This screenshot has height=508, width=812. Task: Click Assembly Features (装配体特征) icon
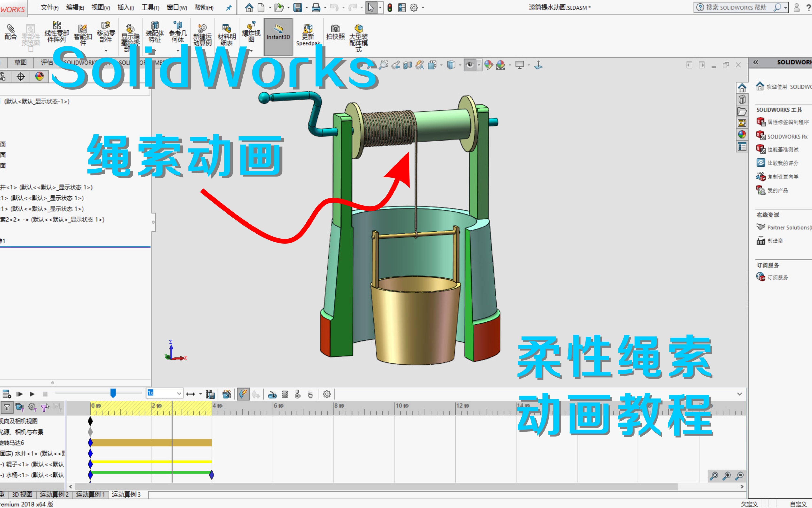click(155, 25)
